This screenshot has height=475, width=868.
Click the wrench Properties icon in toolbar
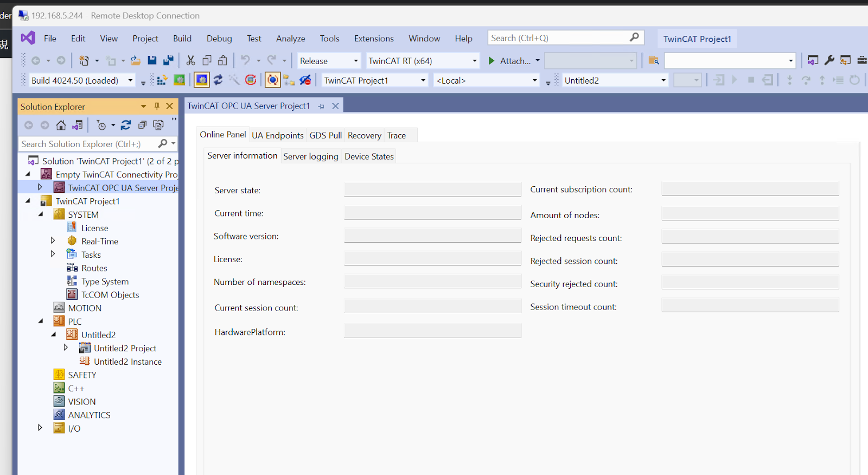pos(829,61)
